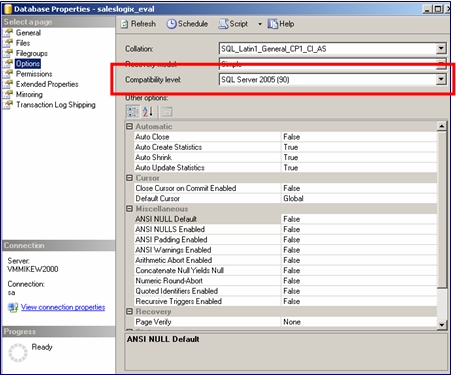
Task: Click the Help book icon
Action: click(x=272, y=24)
